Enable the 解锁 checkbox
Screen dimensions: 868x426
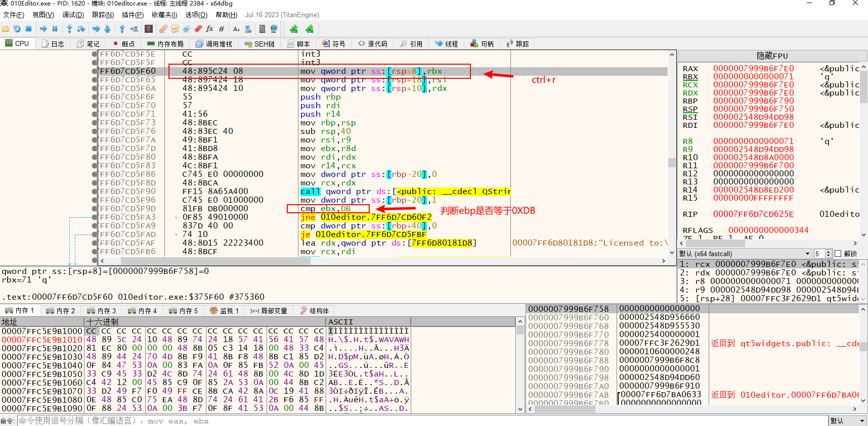click(838, 254)
